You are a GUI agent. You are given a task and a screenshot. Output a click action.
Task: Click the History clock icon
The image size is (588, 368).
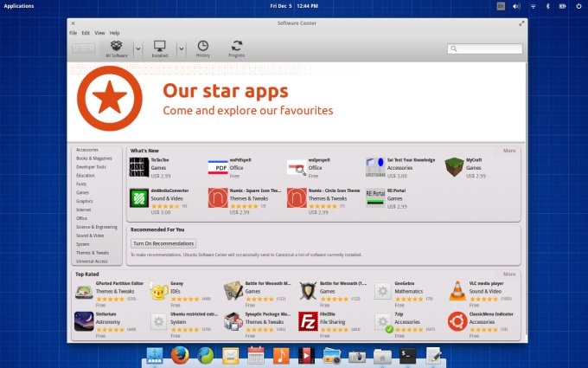click(202, 48)
